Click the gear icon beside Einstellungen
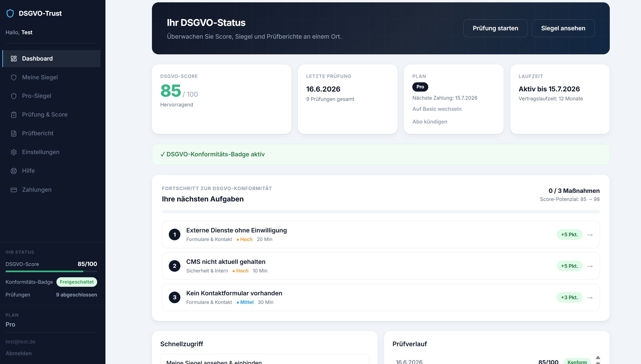 (x=14, y=152)
